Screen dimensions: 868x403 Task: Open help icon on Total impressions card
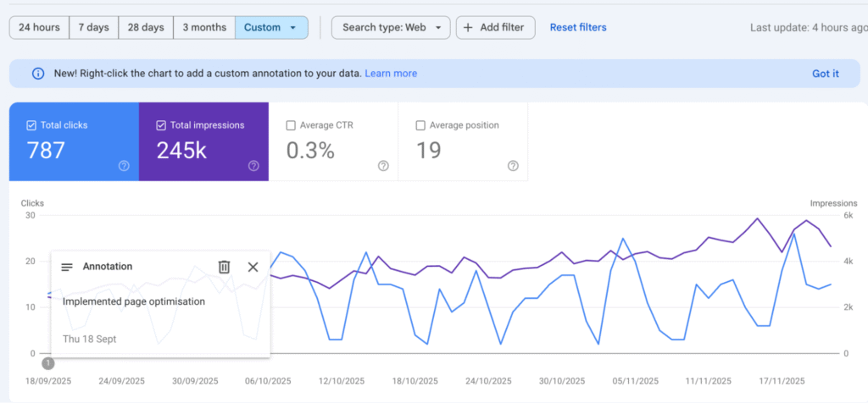pyautogui.click(x=253, y=166)
